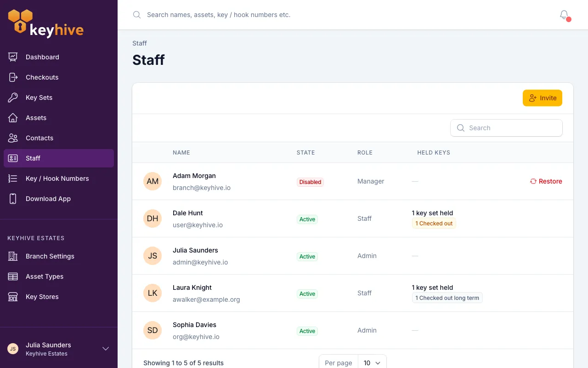Click the NAME column header
Screen dimensions: 588x368
pyautogui.click(x=181, y=152)
